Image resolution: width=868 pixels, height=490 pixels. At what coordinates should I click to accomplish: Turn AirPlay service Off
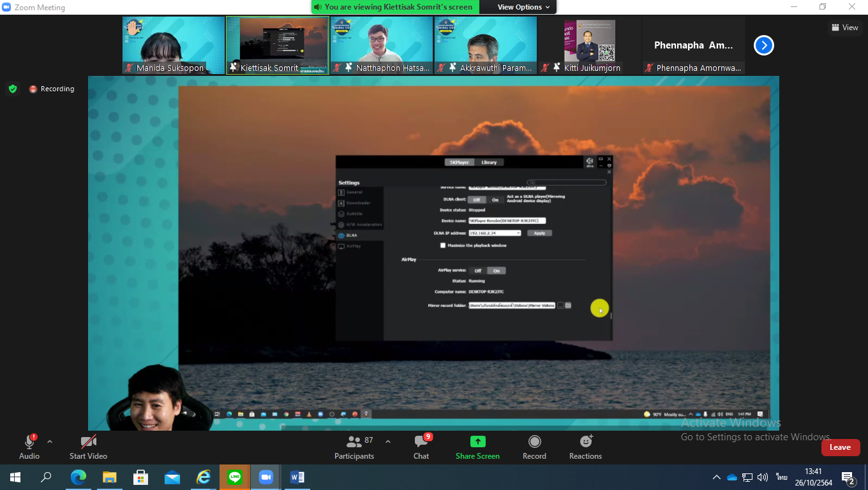pos(478,271)
